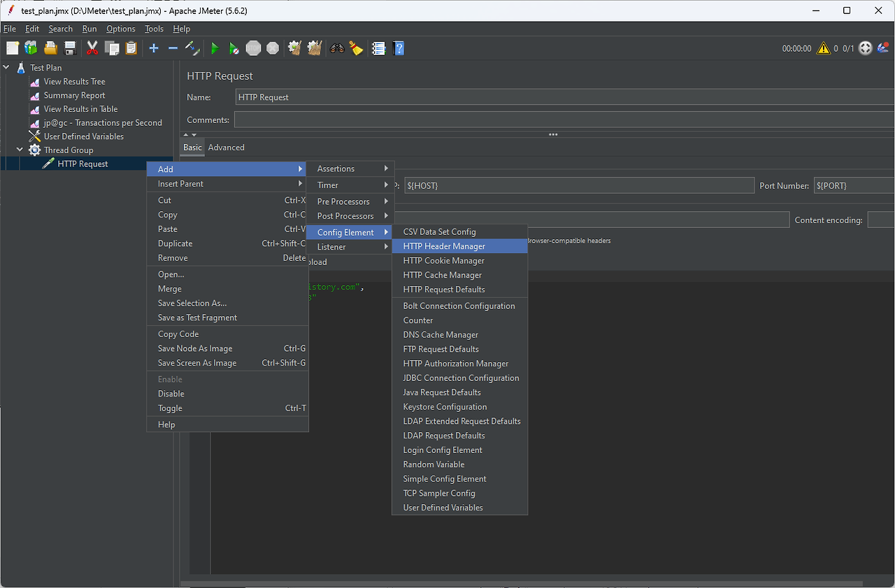895x588 pixels.
Task: Click the yellow warning log icon
Action: point(824,48)
